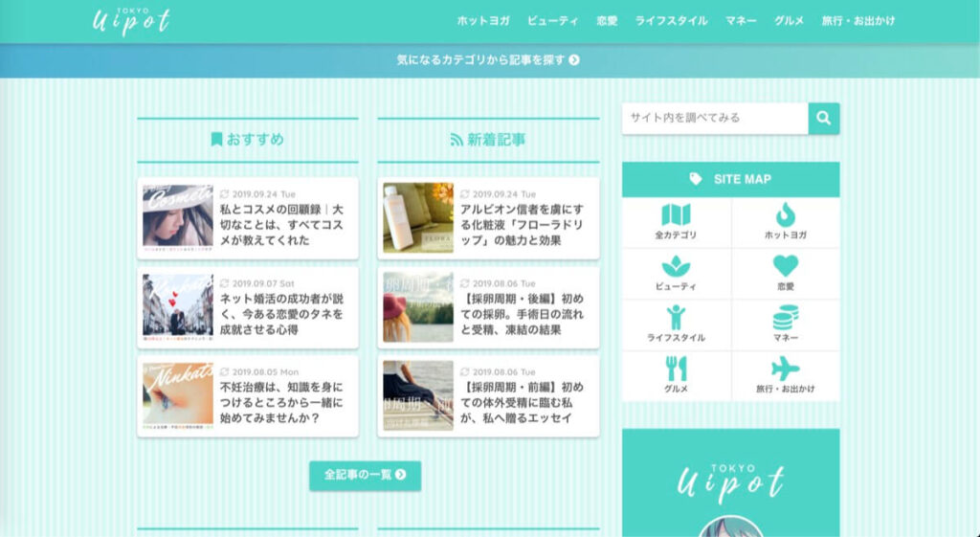
Task: Open the 旅行・お出かけ airplane icon
Action: [x=786, y=369]
